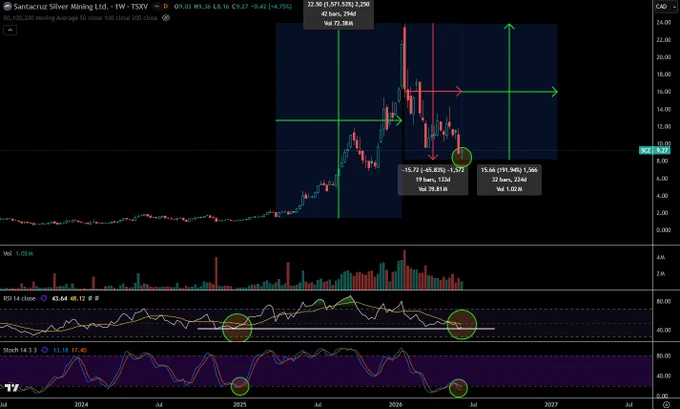The image size is (680, 409).
Task: Open the time axis settings icon at bottom right
Action: (667, 404)
